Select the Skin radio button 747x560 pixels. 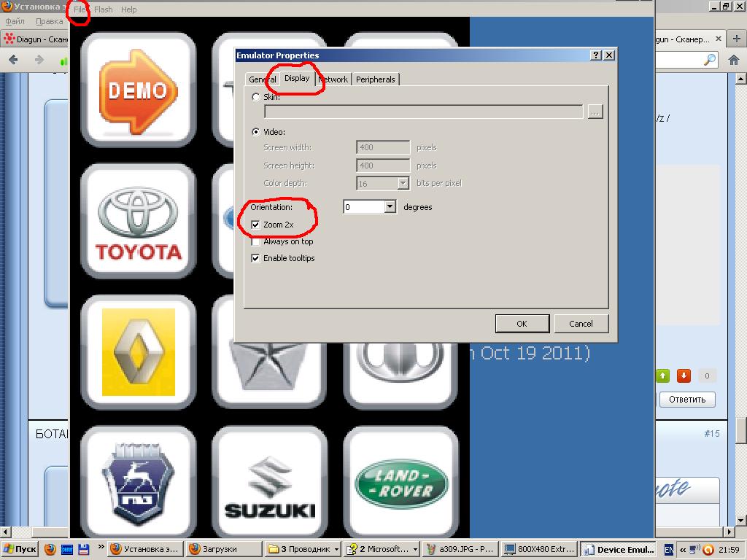(256, 97)
